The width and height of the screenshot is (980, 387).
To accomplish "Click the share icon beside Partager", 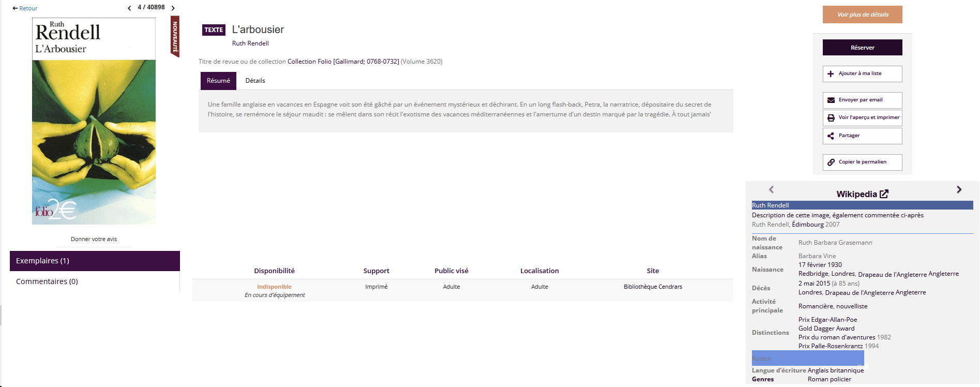I will pyautogui.click(x=831, y=136).
